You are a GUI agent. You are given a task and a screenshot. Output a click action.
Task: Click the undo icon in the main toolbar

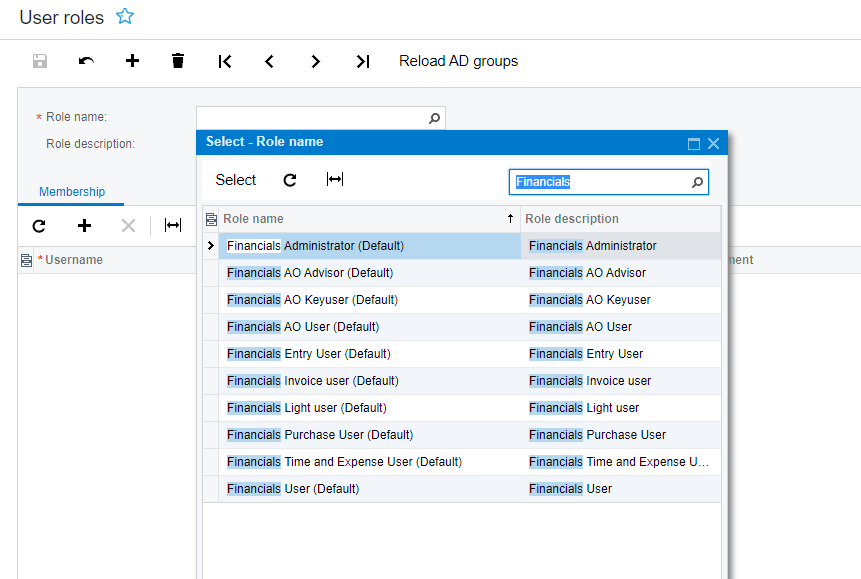pos(86,61)
